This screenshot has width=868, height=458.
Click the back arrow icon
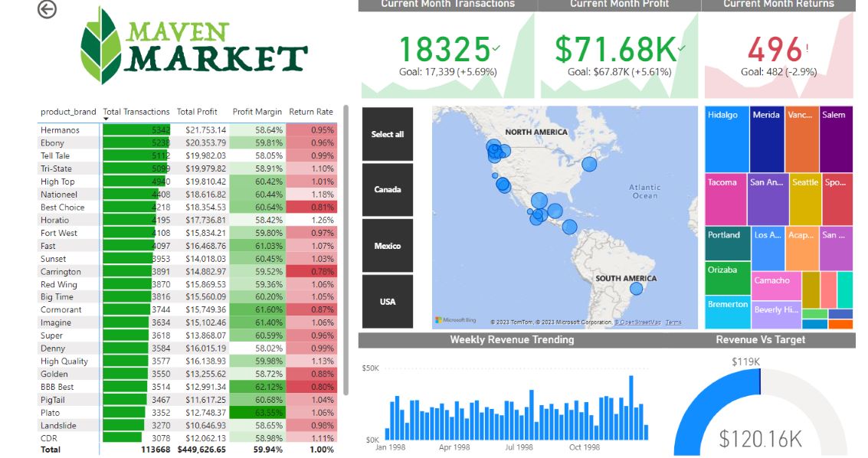tap(47, 9)
